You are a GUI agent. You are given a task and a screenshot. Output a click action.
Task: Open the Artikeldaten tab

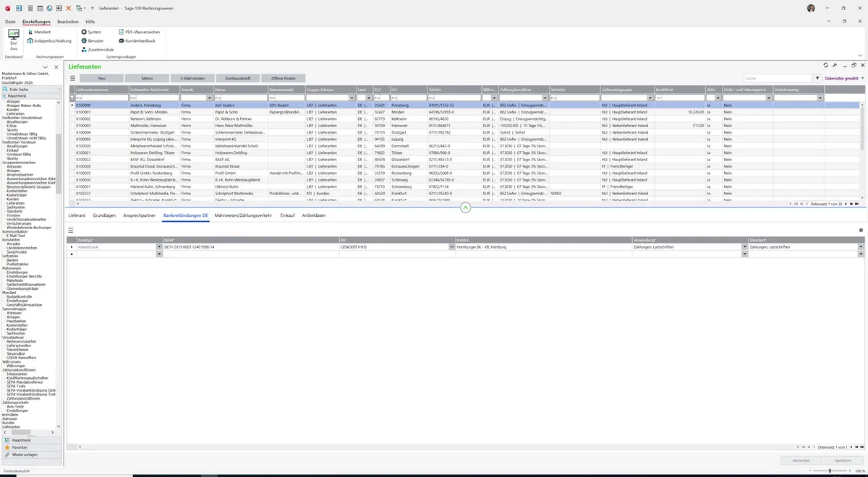314,215
